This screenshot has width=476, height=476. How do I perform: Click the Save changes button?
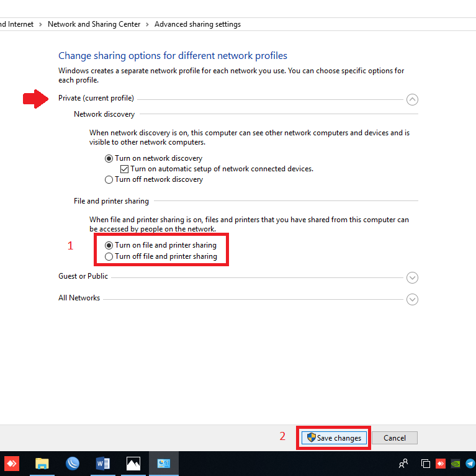click(x=334, y=438)
